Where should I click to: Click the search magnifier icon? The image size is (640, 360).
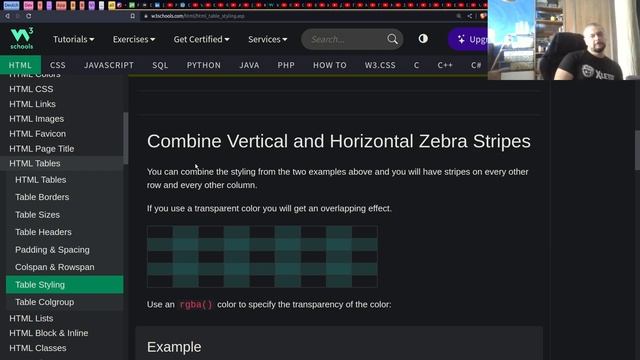392,39
